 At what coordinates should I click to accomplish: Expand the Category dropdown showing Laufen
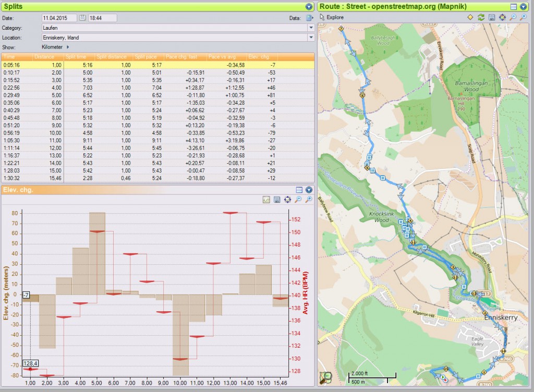[311, 28]
